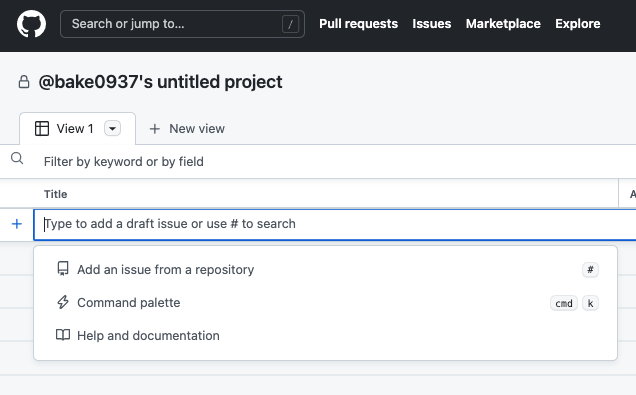Click the table layout icon on View 1

[x=42, y=129]
